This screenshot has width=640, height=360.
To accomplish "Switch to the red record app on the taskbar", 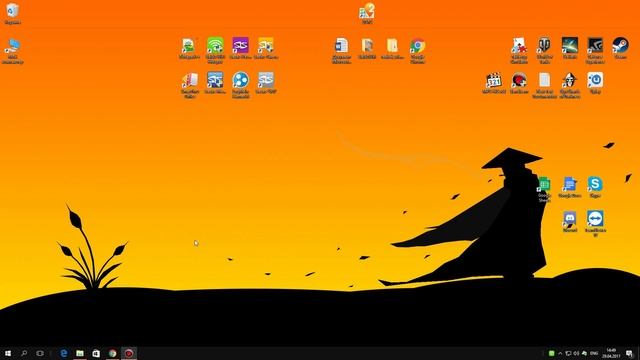I will (129, 353).
